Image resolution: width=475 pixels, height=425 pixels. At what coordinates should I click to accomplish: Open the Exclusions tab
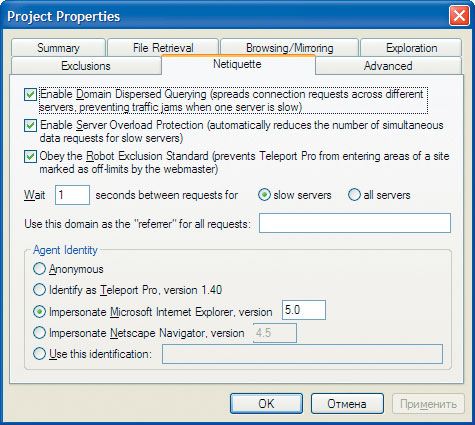pyautogui.click(x=86, y=66)
